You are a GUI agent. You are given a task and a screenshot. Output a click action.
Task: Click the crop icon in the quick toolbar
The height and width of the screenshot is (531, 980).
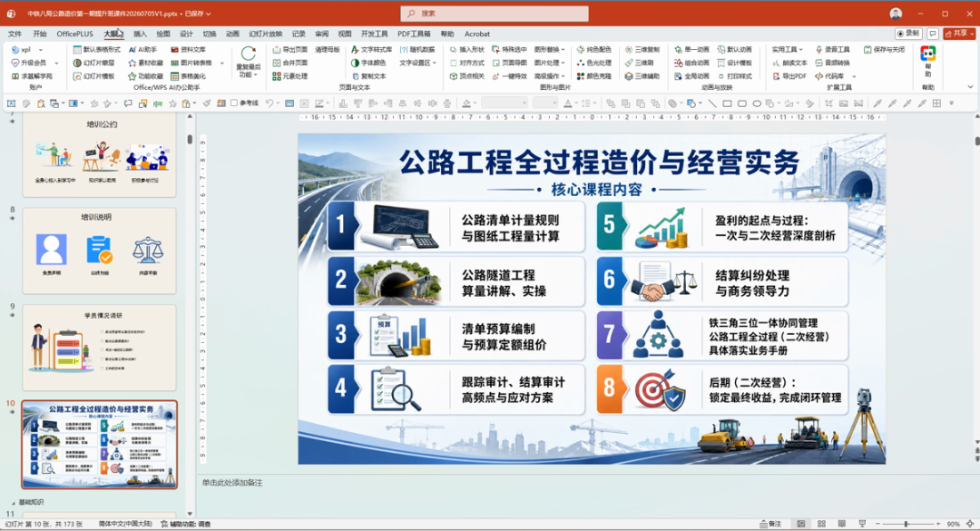point(828,103)
